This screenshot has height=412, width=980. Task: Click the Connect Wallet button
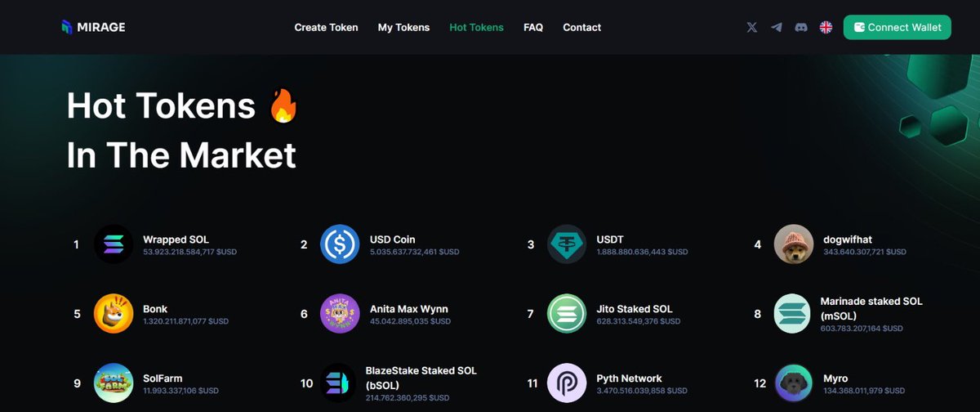[898, 27]
